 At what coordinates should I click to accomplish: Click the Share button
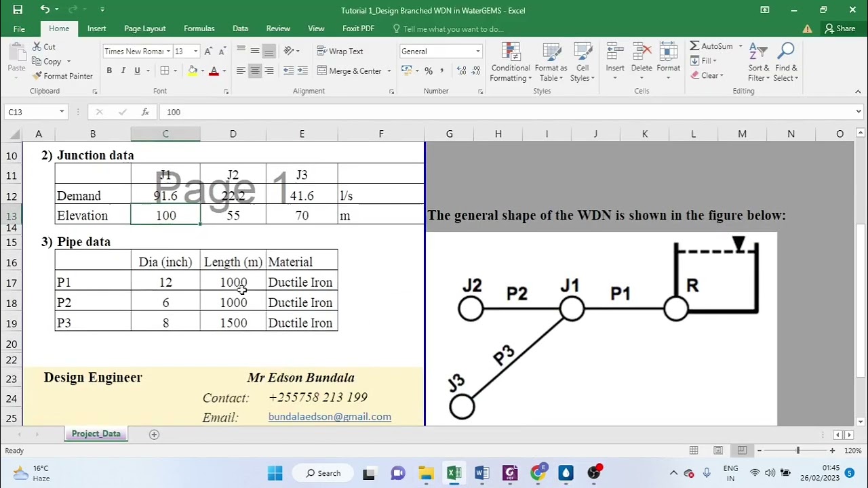coord(840,28)
